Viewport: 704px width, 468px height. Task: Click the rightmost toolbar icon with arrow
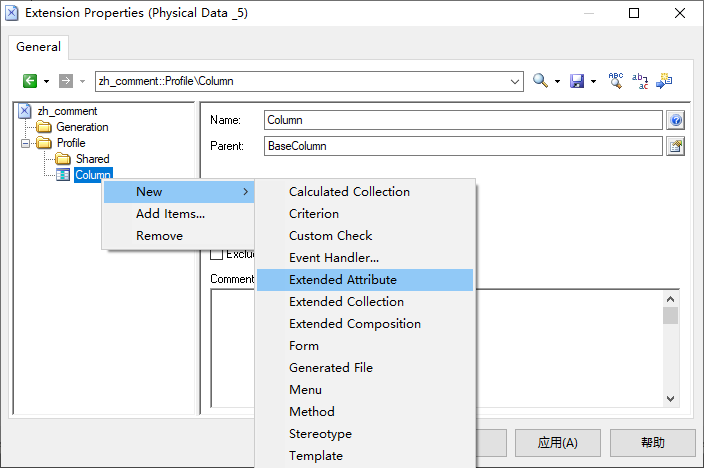click(x=664, y=81)
